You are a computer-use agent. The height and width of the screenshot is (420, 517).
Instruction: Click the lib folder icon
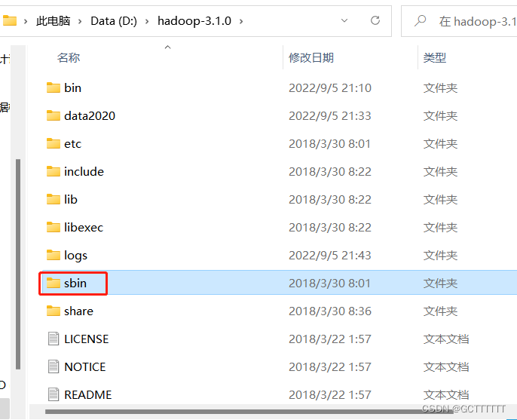pyautogui.click(x=53, y=199)
